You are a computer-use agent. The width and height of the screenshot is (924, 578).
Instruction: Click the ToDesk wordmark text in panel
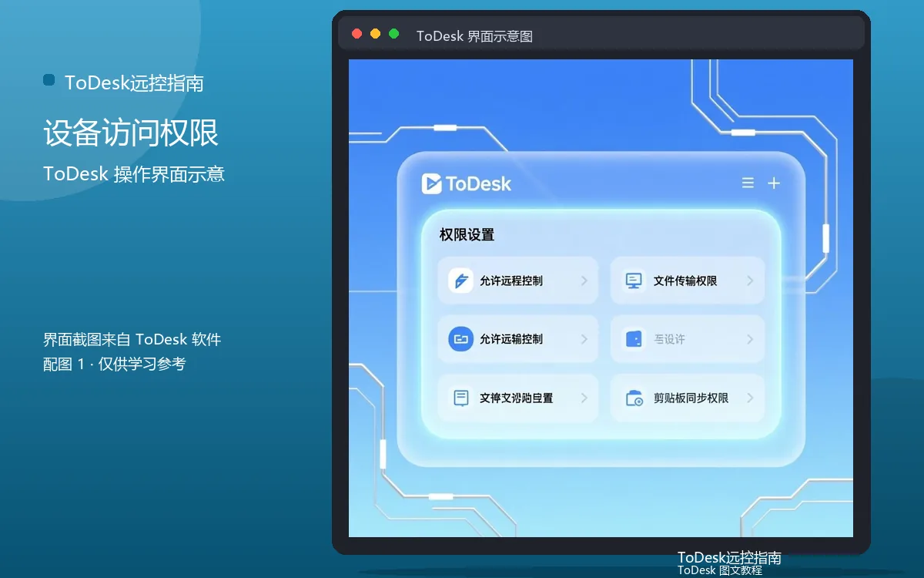point(478,183)
